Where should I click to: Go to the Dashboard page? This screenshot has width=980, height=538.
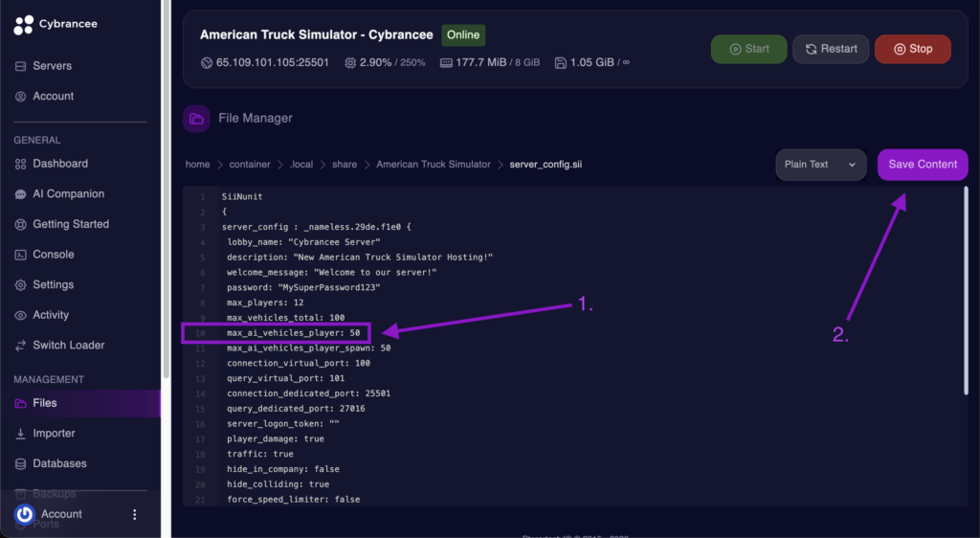[60, 164]
